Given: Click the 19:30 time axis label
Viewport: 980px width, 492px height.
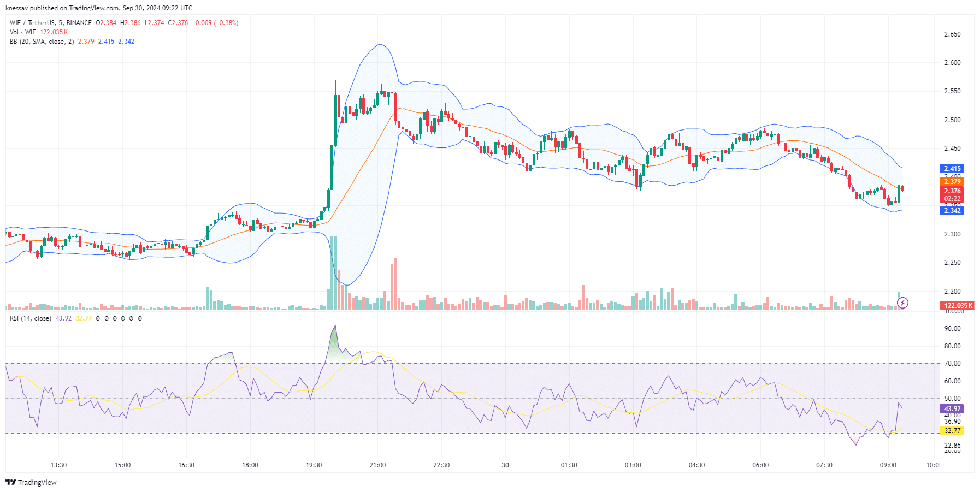Looking at the screenshot, I should click(314, 465).
